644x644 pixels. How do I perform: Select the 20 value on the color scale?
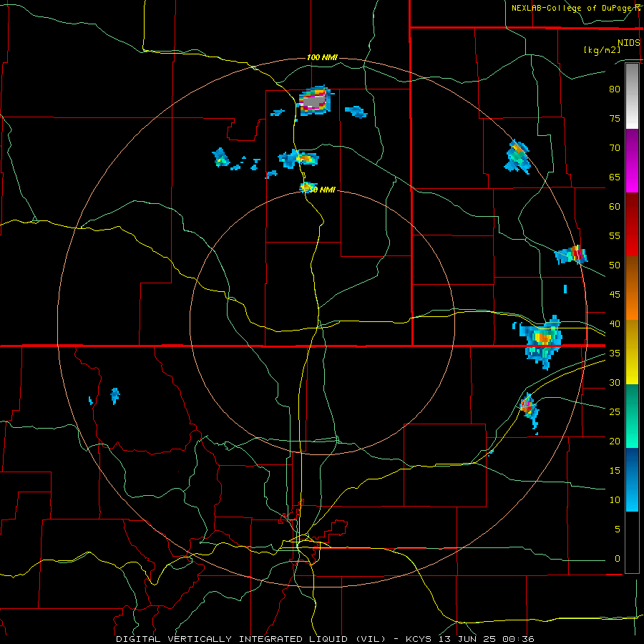coord(615,441)
